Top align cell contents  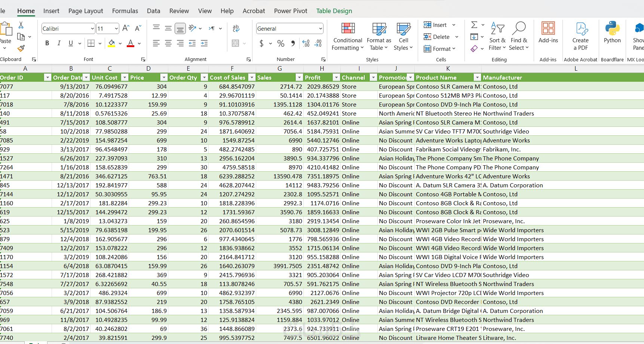point(156,28)
